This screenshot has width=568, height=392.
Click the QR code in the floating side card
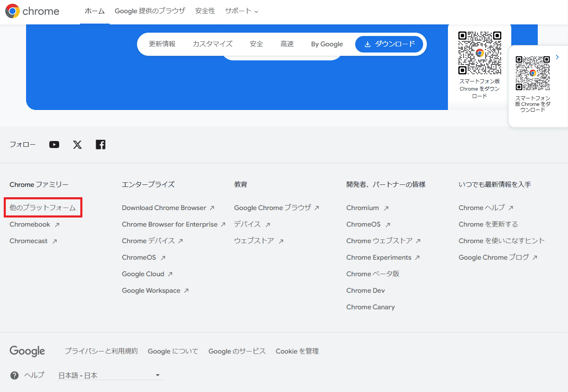pyautogui.click(x=533, y=73)
